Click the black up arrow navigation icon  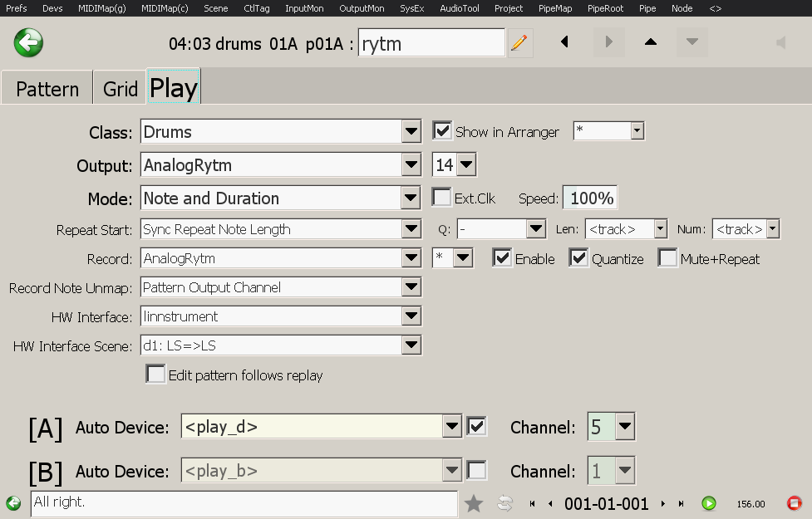(x=651, y=42)
